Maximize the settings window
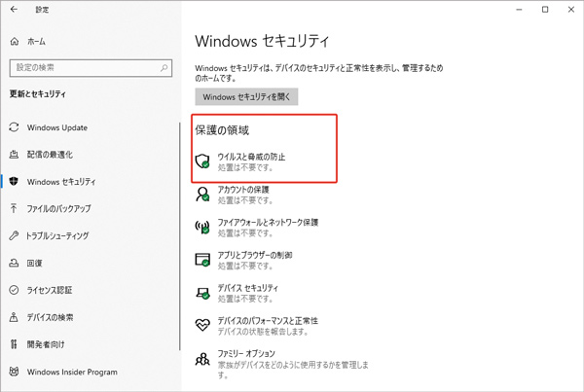Viewport: 584px width, 392px height. (545, 10)
